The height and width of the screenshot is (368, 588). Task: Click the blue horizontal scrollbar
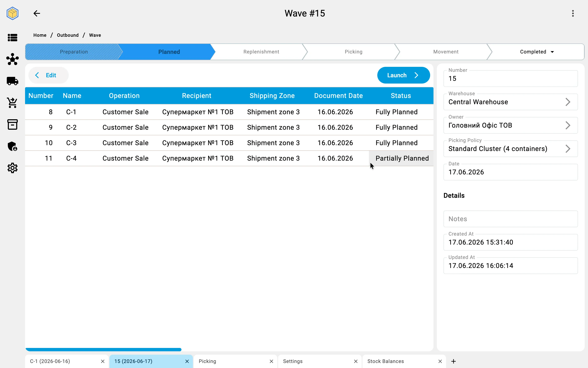click(103, 349)
